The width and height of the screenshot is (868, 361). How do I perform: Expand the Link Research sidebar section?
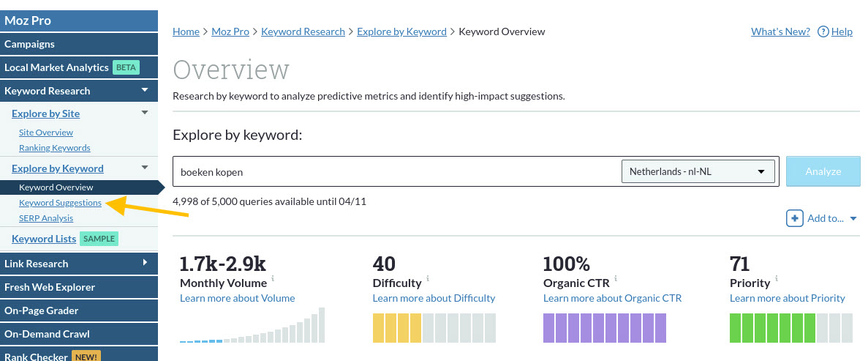(145, 263)
